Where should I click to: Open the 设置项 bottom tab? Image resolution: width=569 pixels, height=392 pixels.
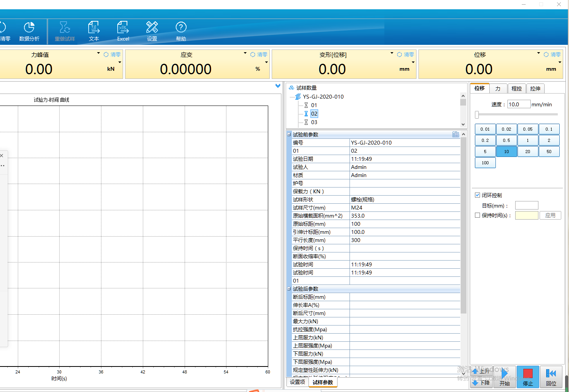coord(297,382)
